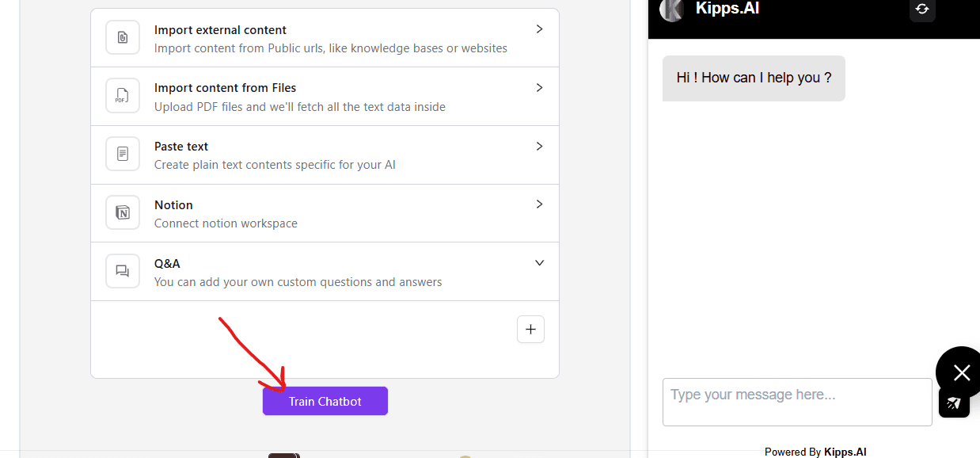Screen dimensions: 980x458
Task: Click the Import external content document icon
Action: (x=123, y=37)
